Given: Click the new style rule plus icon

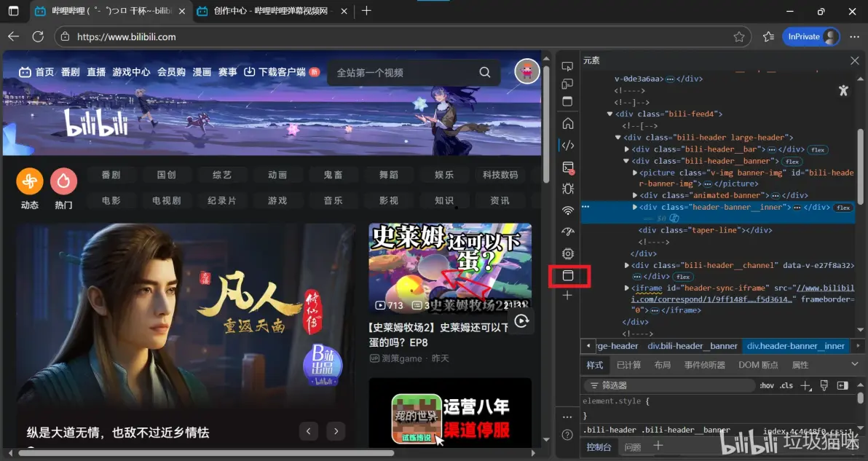Looking at the screenshot, I should pyautogui.click(x=806, y=386).
